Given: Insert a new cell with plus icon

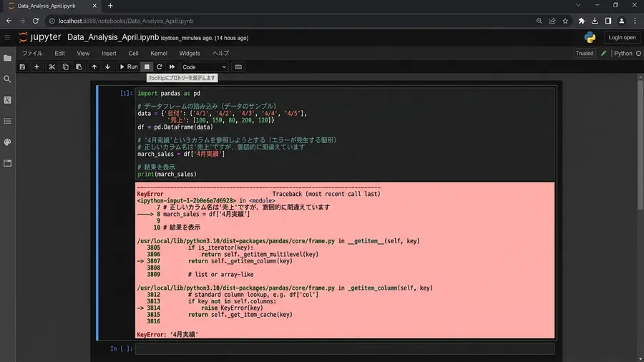Looking at the screenshot, I should coord(37,67).
